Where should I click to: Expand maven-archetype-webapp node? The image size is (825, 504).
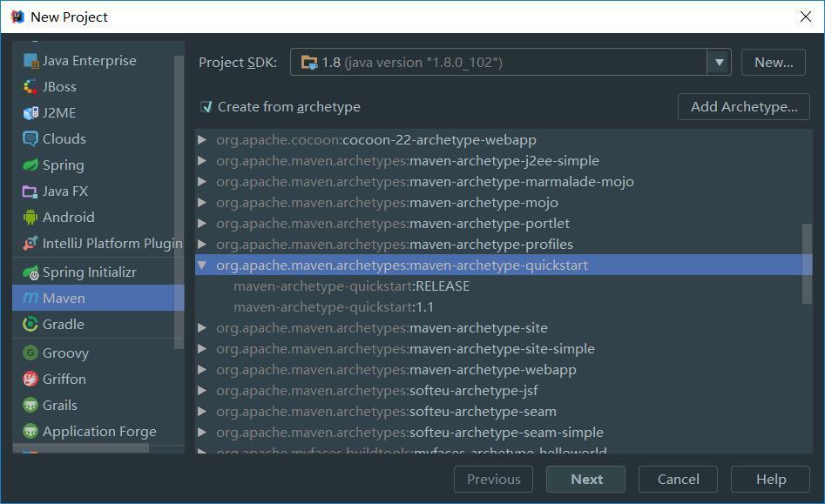coord(201,369)
